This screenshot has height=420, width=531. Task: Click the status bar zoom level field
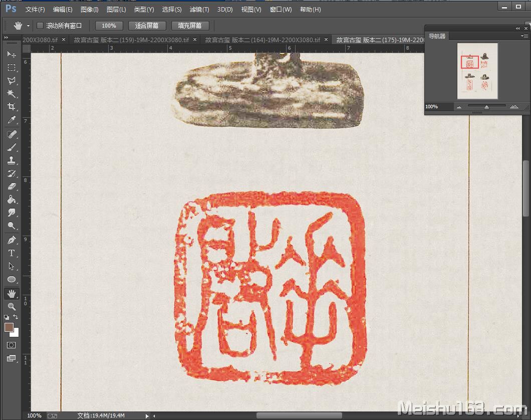pos(34,415)
